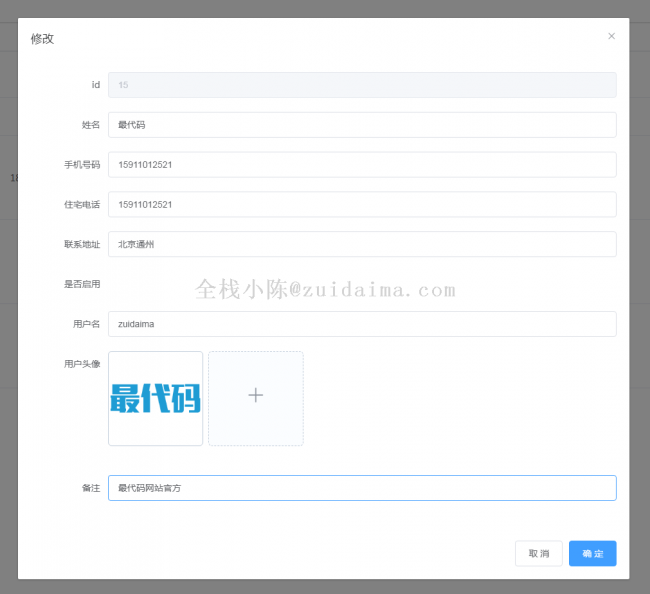Click the 住宅电话 field label
Screen dimensions: 650x594
pos(82,205)
